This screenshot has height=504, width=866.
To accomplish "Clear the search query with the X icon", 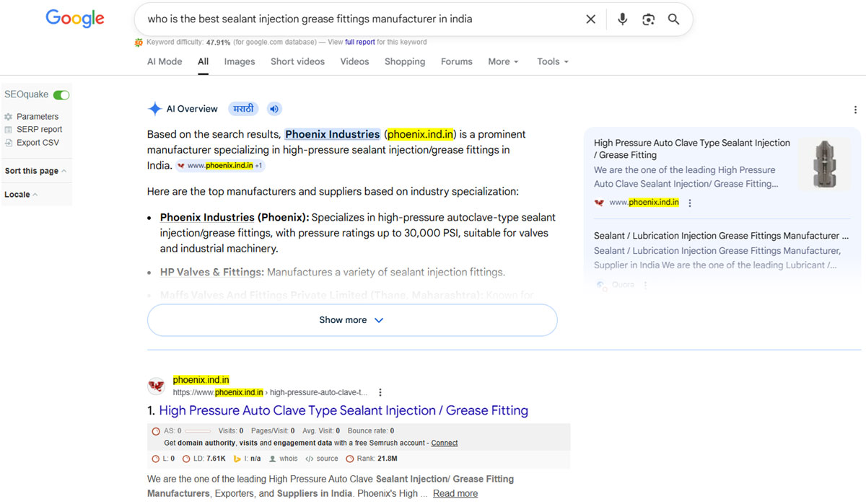I will click(590, 19).
